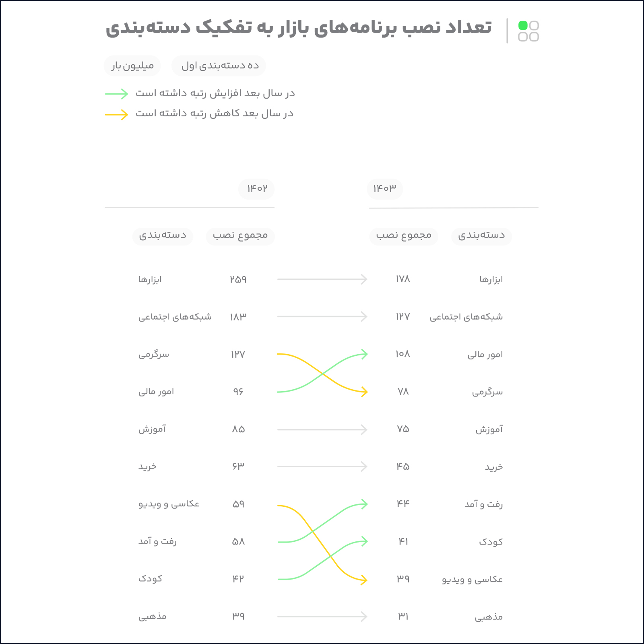Click the yellow legend arrow for rank decrease
644x644 pixels.
116,115
